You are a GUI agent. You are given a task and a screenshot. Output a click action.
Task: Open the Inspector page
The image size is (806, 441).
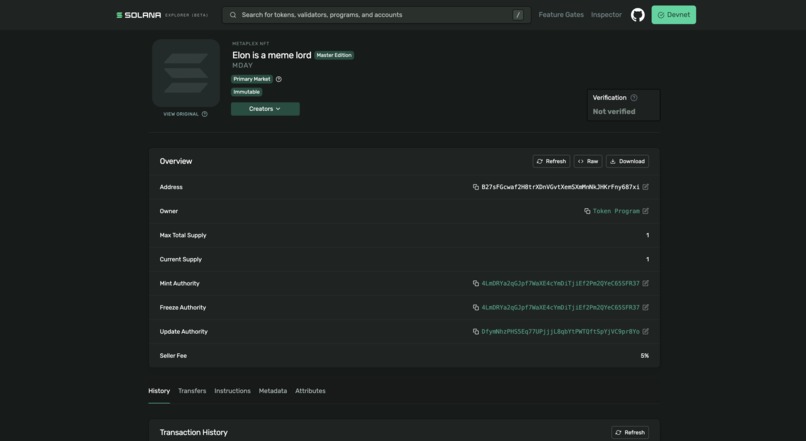pos(606,15)
